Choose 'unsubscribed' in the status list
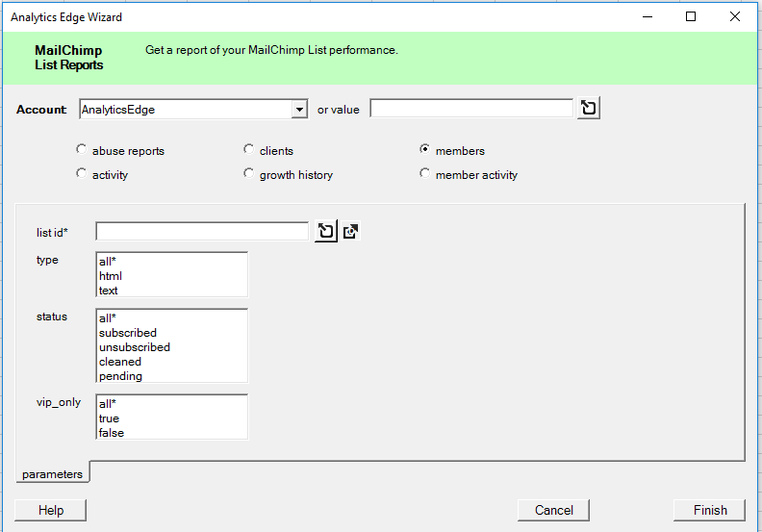The image size is (762, 532). point(171,347)
